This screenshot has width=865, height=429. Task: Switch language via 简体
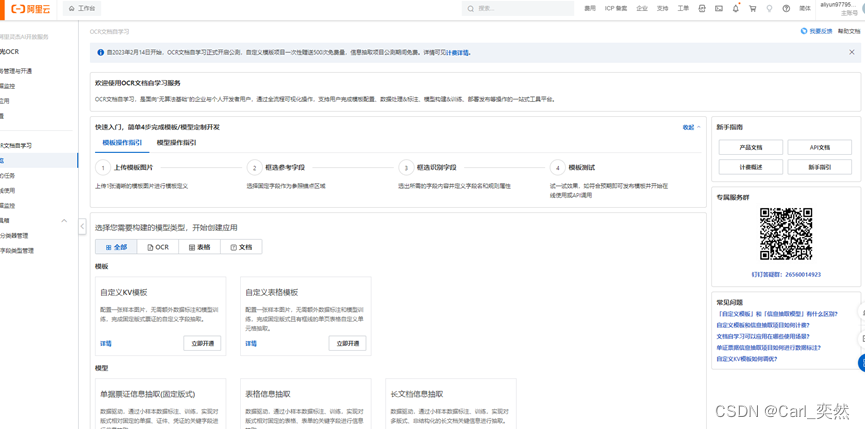point(805,9)
